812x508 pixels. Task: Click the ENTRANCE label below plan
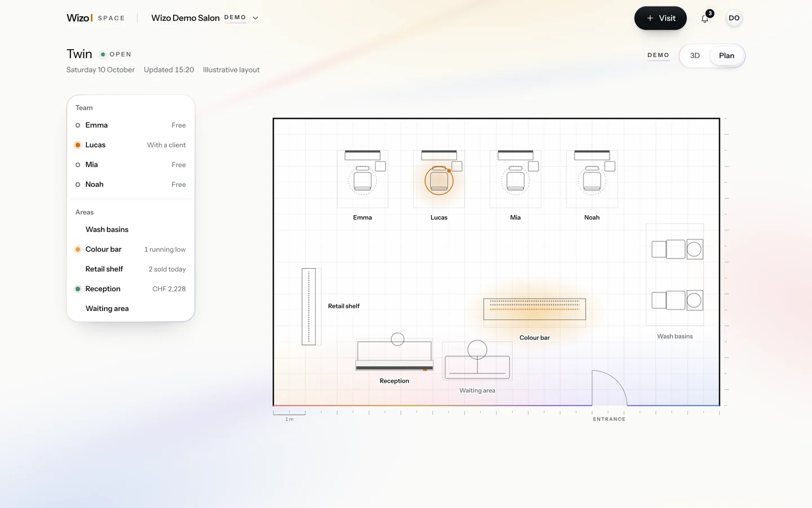[609, 419]
